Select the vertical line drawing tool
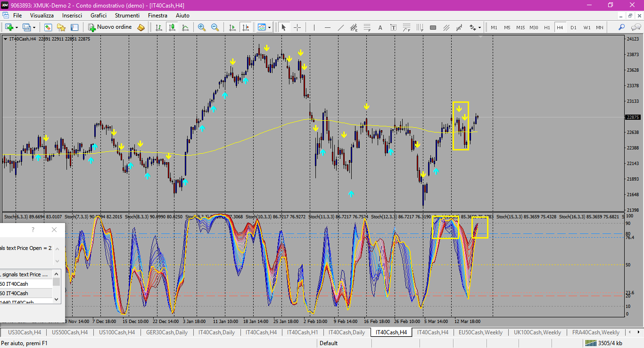The image size is (644, 348). click(x=314, y=27)
